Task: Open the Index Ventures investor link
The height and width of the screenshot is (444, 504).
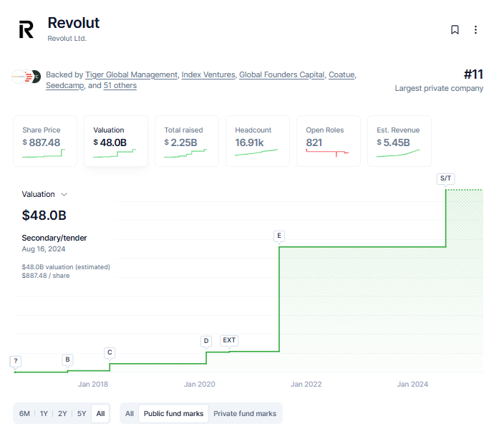Action: click(x=208, y=74)
